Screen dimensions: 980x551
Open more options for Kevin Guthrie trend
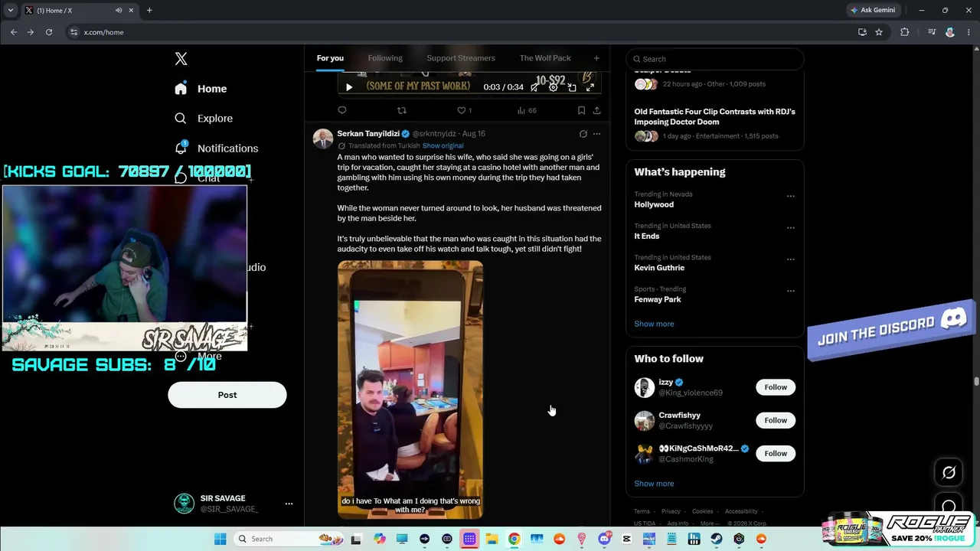[x=791, y=259]
